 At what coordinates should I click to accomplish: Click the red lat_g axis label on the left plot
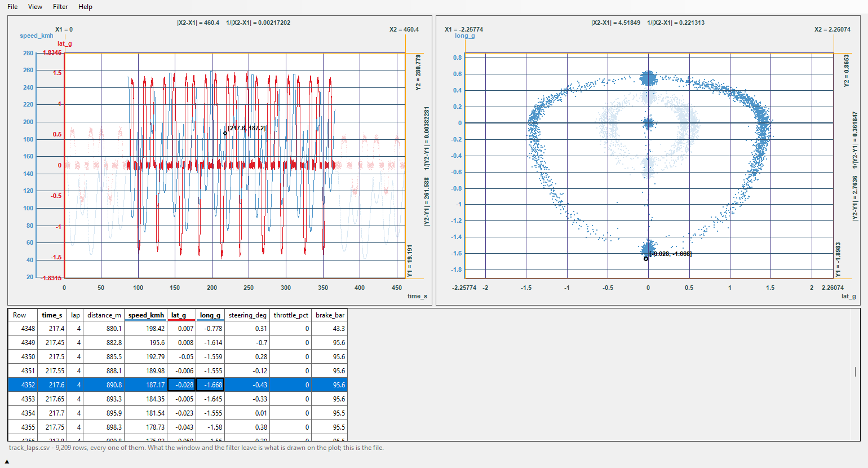[x=65, y=43]
